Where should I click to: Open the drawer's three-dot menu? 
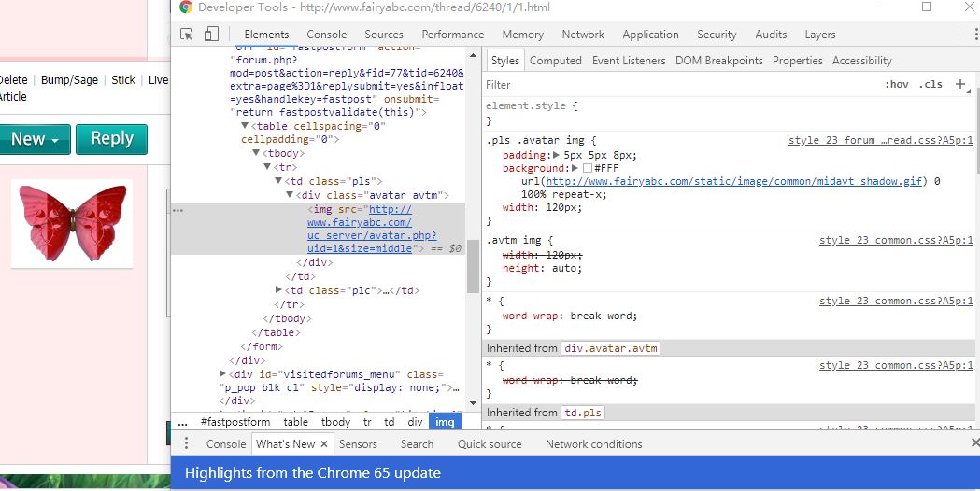coord(186,444)
